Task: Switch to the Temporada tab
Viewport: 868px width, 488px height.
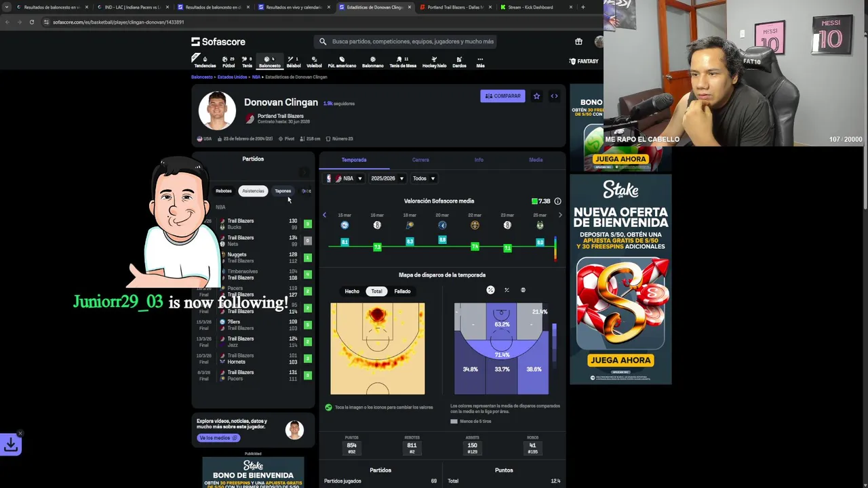Action: click(354, 160)
